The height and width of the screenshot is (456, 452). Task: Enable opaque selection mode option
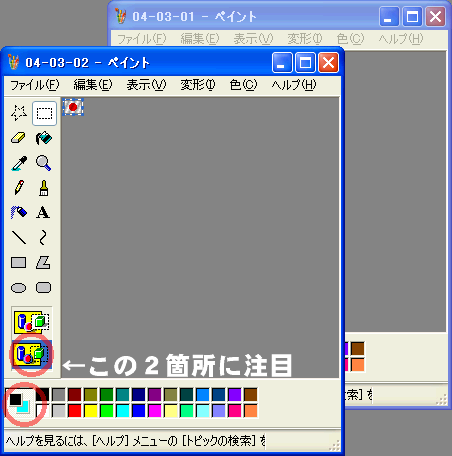coord(32,322)
